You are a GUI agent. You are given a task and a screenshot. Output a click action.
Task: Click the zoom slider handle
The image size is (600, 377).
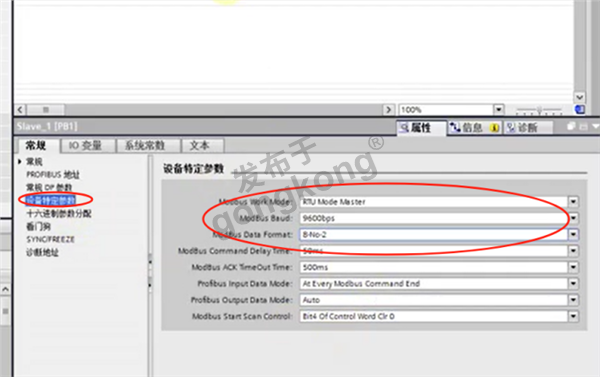tap(539, 110)
